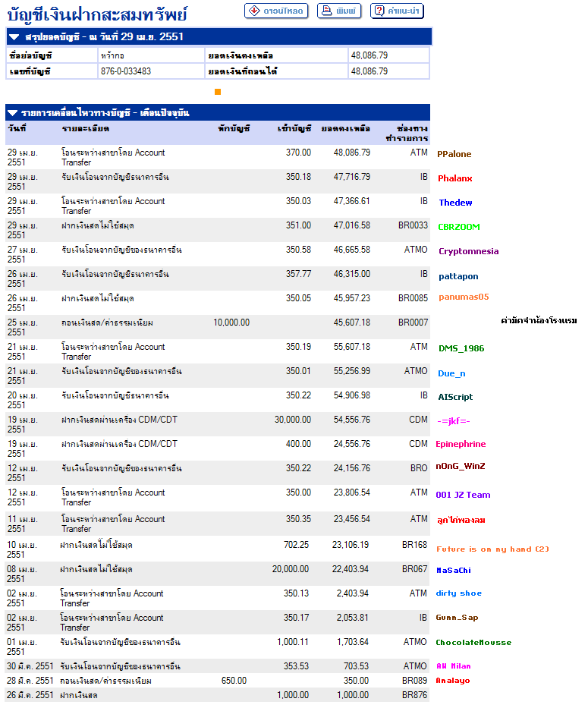Image resolution: width=588 pixels, height=708 pixels.
Task: Click the blue name Thedew
Action: click(x=455, y=203)
